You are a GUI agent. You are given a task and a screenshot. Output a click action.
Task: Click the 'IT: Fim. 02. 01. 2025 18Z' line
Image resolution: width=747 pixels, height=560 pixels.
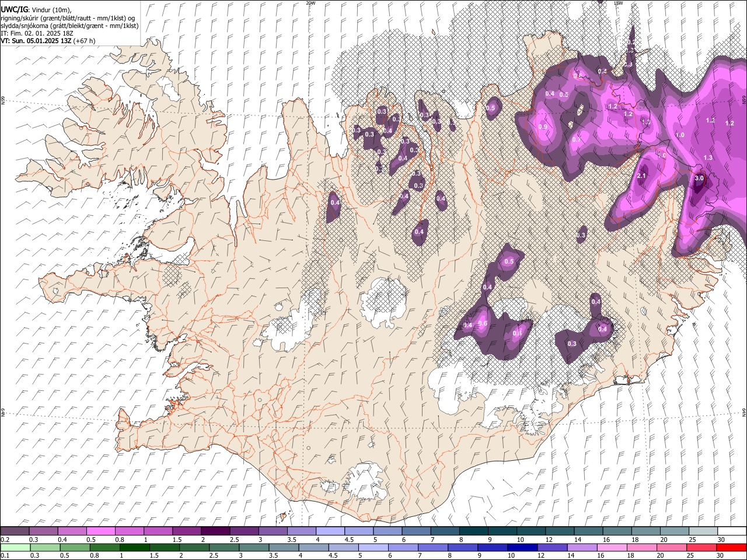click(37, 33)
